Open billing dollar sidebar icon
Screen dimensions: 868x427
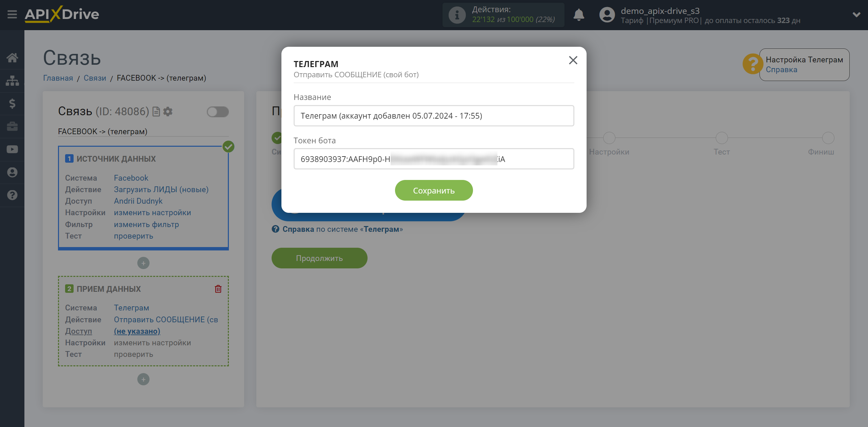(12, 103)
